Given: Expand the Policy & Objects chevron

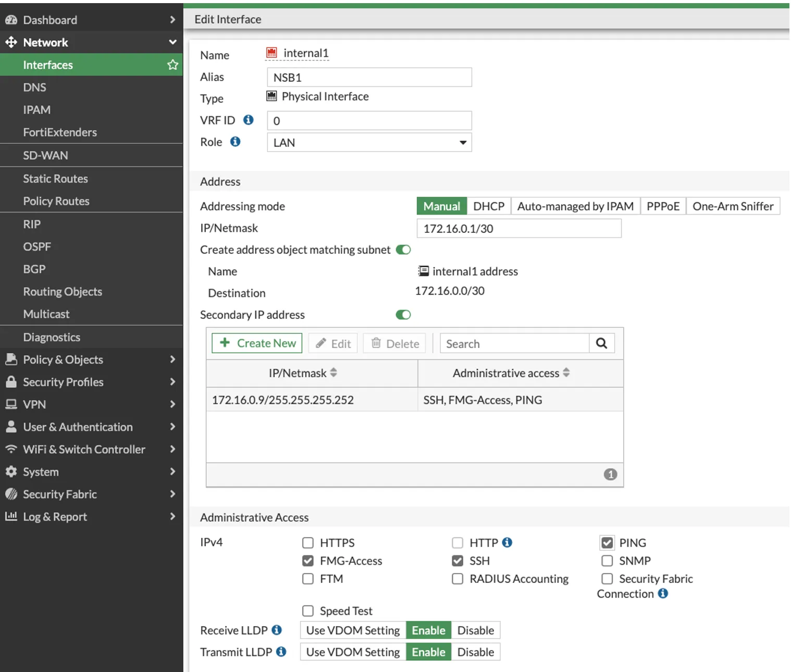Looking at the screenshot, I should click(172, 359).
